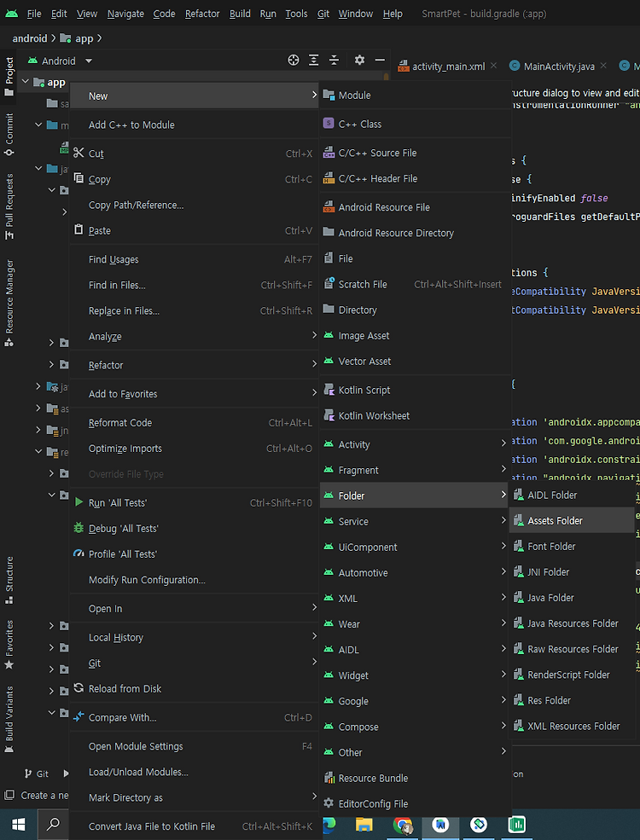Screen dimensions: 640x840
Task: Click the Paste clipboard icon
Action: (79, 229)
